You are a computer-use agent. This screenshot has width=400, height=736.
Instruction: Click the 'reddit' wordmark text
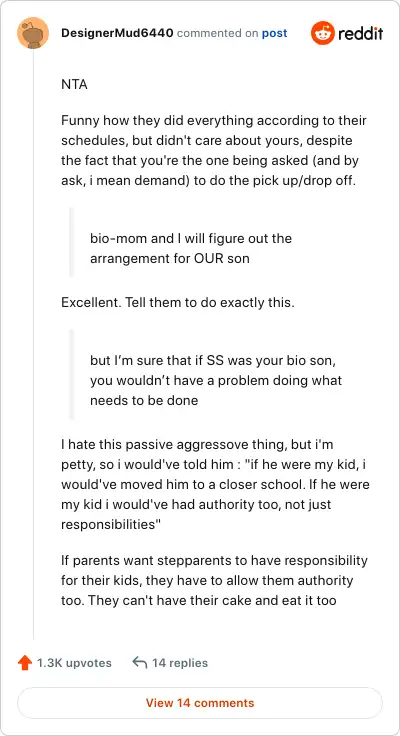(x=361, y=33)
